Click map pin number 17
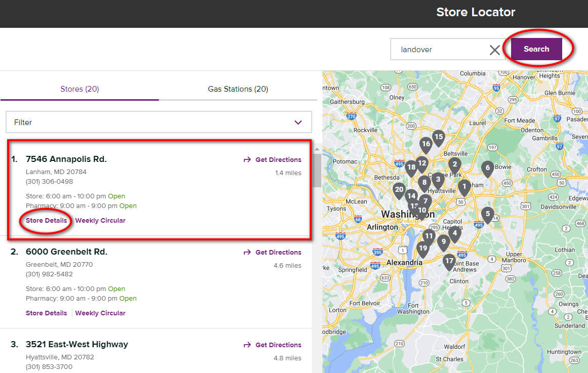The image size is (588, 373). click(x=449, y=262)
